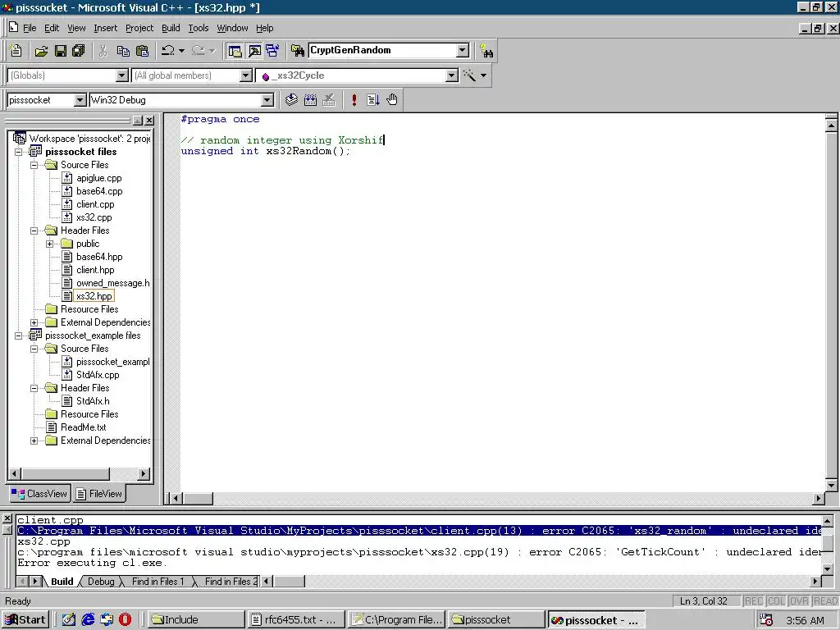Click the Copy toolbar icon

point(123,51)
